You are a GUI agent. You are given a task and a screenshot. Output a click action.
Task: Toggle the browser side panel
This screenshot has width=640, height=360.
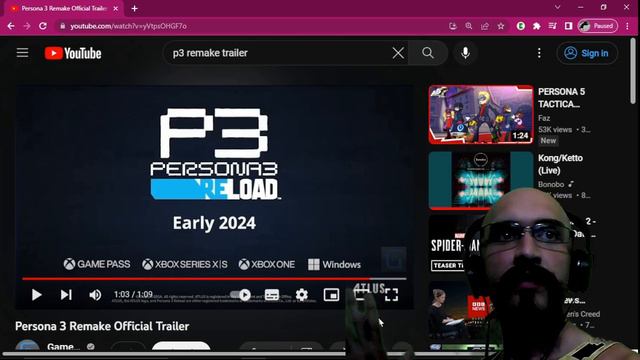coord(569,26)
